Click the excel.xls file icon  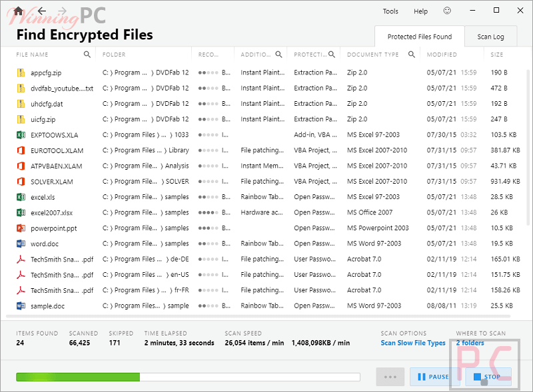click(21, 197)
